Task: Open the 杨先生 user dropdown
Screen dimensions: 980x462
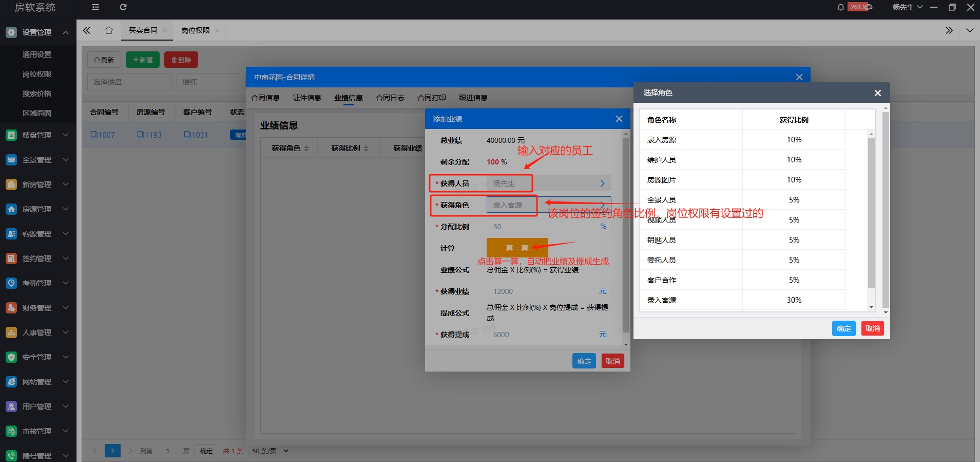Action: pos(907,7)
